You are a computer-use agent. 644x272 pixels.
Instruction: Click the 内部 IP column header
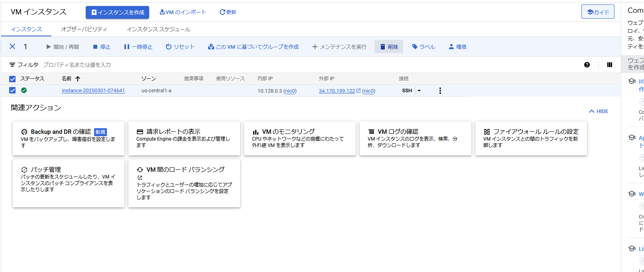pos(265,79)
